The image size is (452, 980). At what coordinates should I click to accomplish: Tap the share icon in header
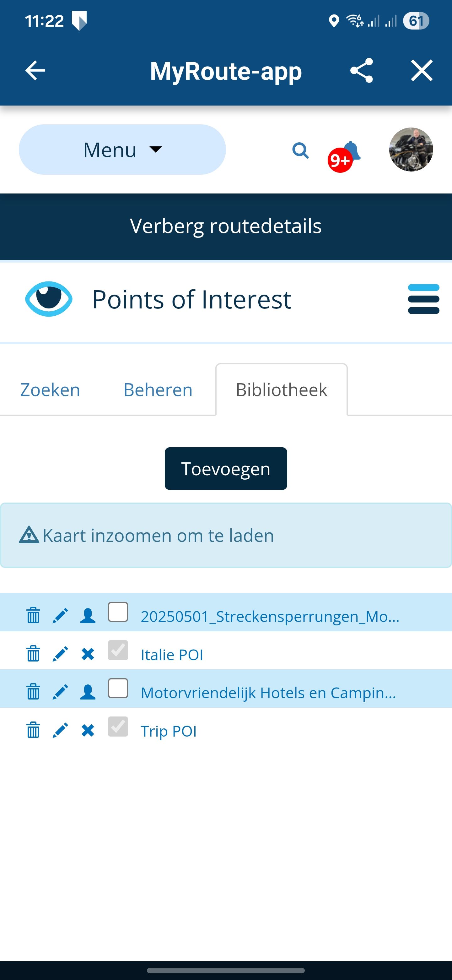(x=361, y=70)
